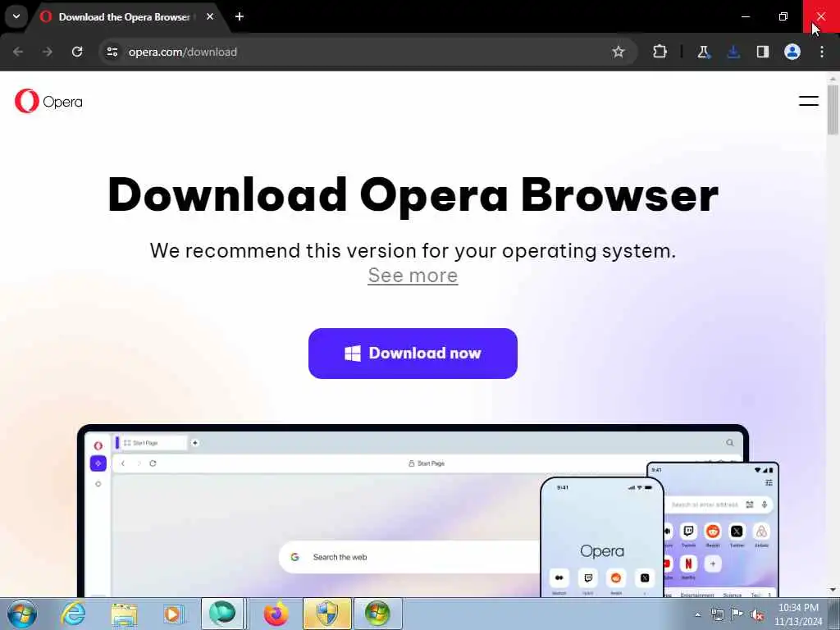The height and width of the screenshot is (630, 840).
Task: Follow the See more link
Action: click(413, 276)
